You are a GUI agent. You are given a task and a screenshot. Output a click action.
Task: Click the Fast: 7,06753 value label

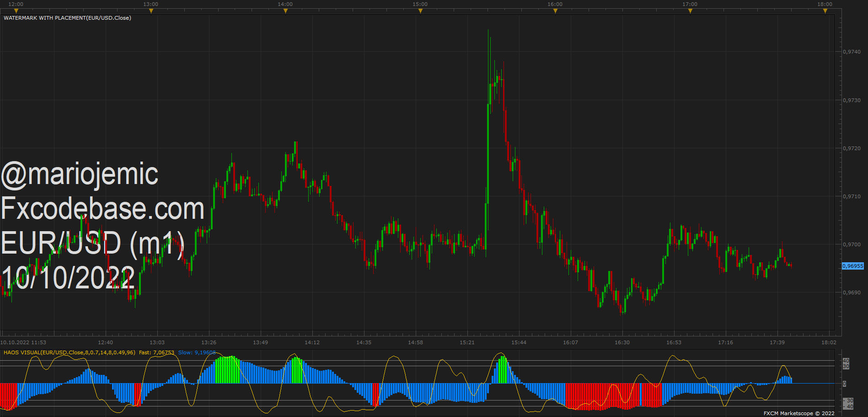[x=156, y=352]
